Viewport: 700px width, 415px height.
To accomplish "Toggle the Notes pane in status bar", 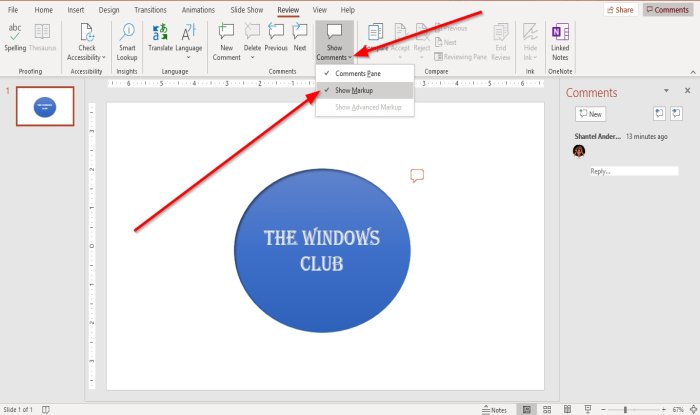I will pyautogui.click(x=494, y=410).
